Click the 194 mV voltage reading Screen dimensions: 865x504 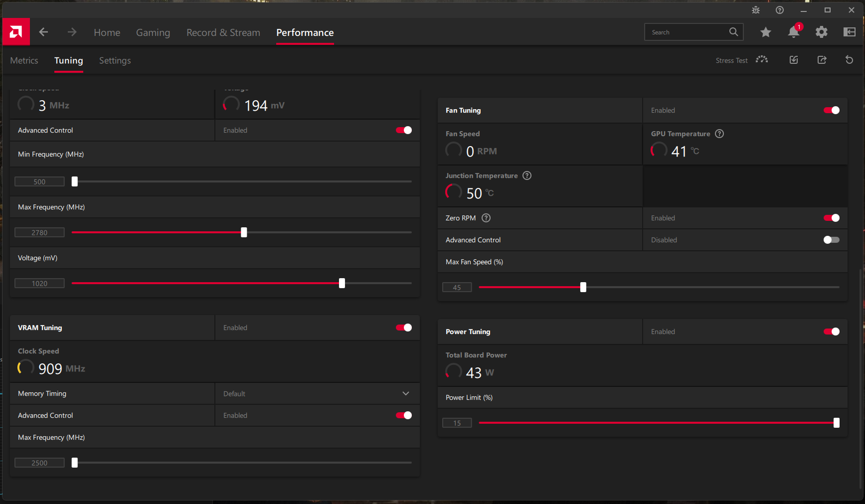click(264, 105)
